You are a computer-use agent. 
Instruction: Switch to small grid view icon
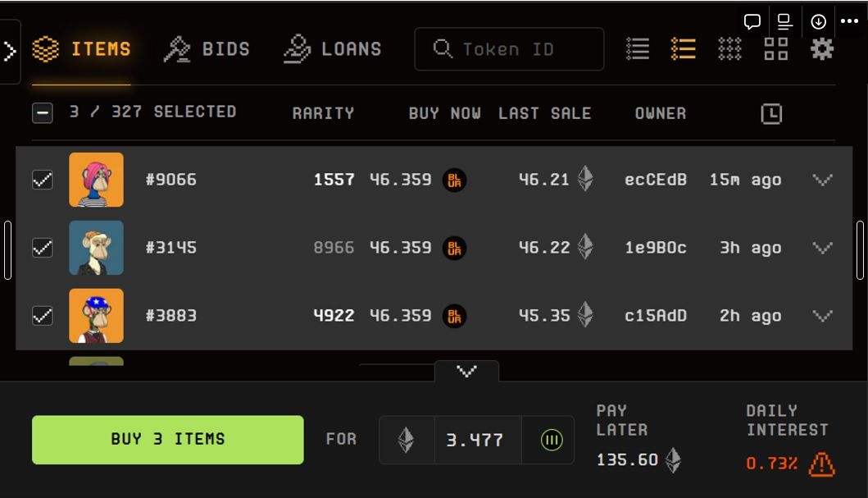point(729,49)
